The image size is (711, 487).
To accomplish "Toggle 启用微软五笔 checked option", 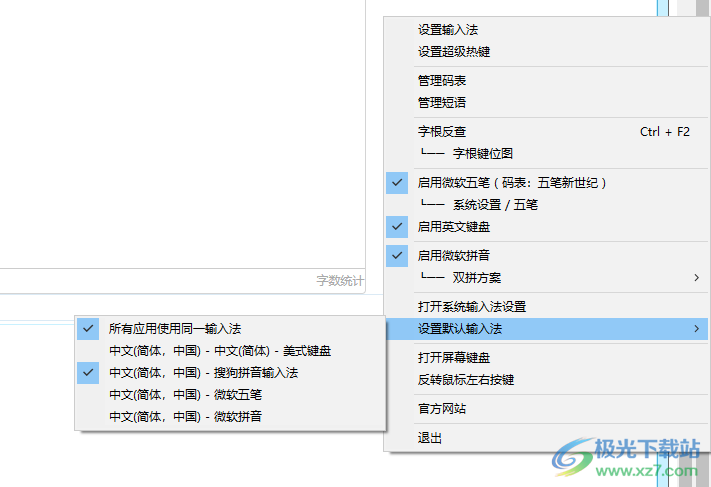I will tap(546, 183).
